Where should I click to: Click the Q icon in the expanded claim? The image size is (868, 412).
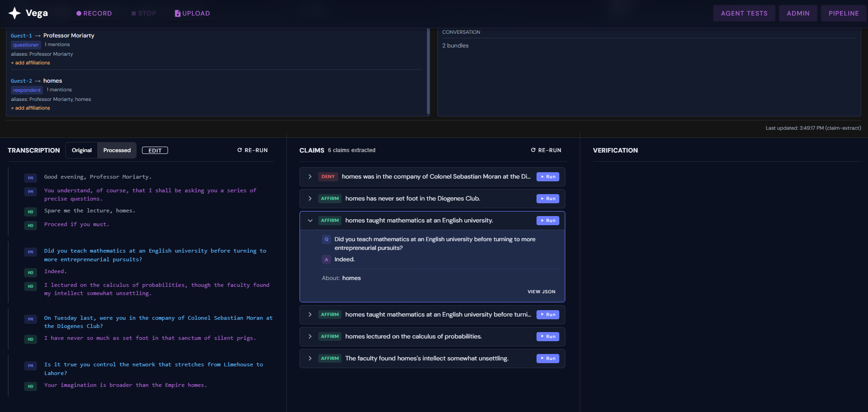pos(326,239)
